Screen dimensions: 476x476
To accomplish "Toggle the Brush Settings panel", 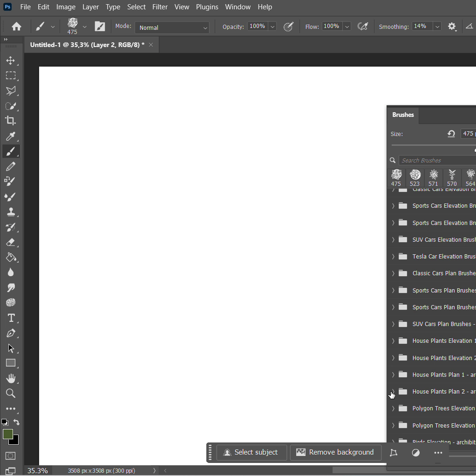I will pos(100,27).
